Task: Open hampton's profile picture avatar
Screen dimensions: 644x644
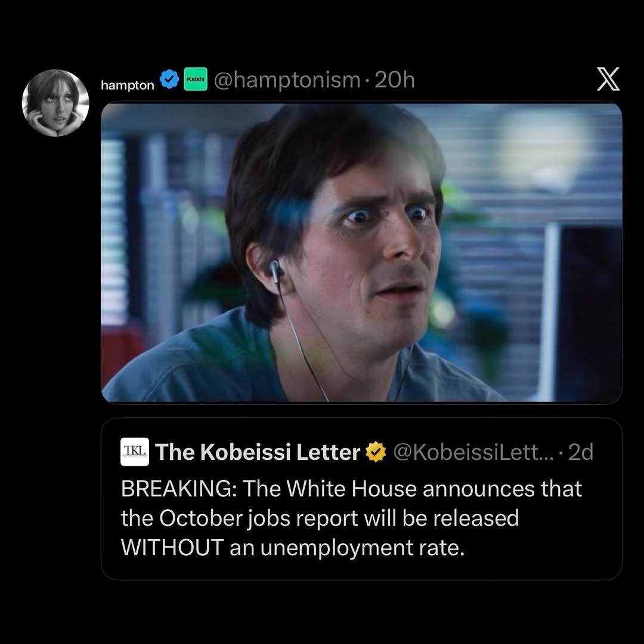Action: click(x=55, y=103)
